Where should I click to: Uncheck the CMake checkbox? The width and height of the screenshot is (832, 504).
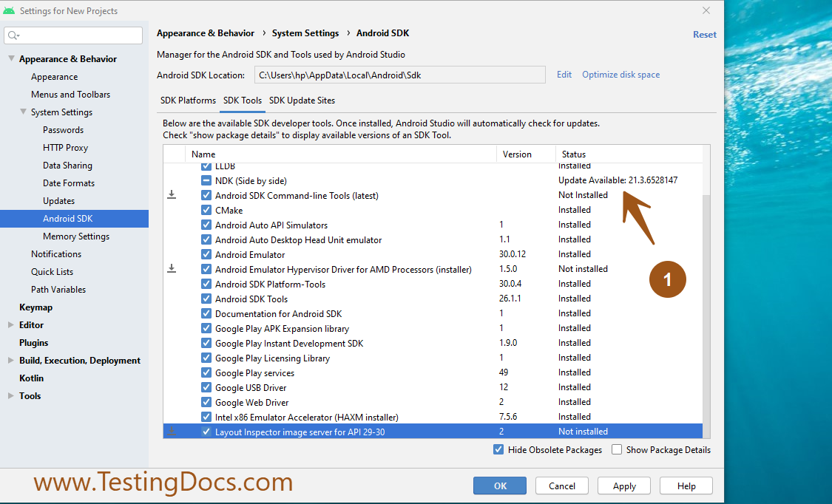(x=206, y=210)
